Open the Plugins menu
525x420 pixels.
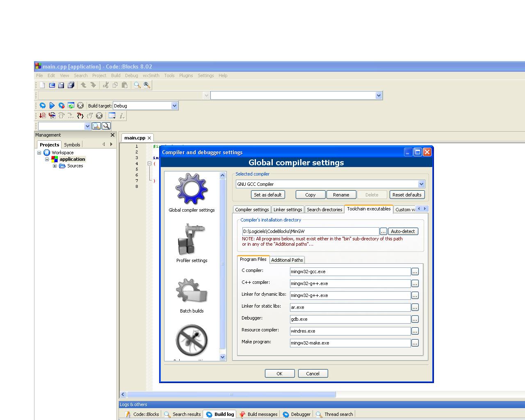tap(186, 75)
